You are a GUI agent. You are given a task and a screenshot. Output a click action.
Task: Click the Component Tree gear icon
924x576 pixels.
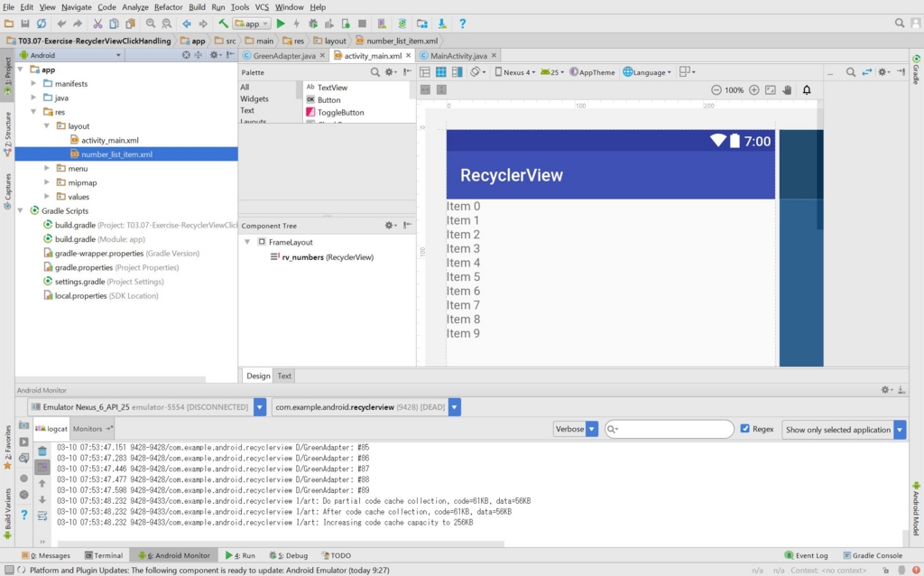pos(389,225)
